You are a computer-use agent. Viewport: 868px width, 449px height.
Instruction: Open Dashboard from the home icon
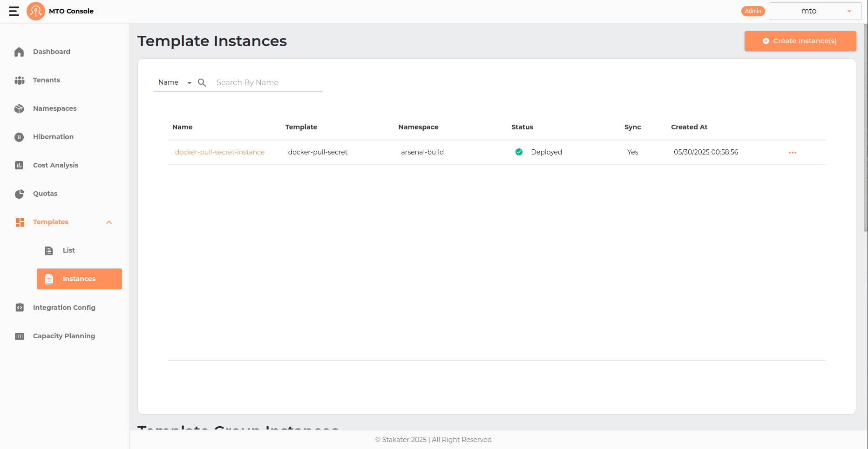(x=19, y=52)
